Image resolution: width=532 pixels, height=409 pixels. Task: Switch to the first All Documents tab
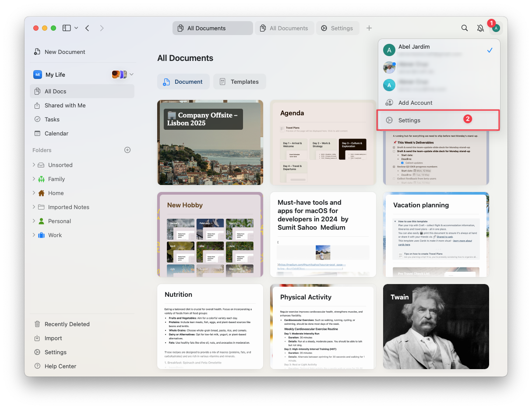pos(213,28)
